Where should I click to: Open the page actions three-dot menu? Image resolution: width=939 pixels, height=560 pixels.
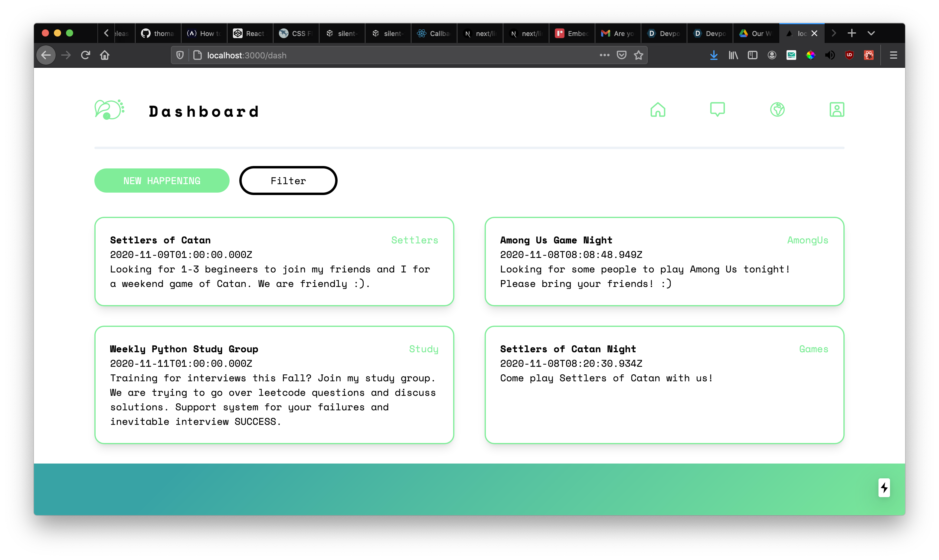pos(604,55)
